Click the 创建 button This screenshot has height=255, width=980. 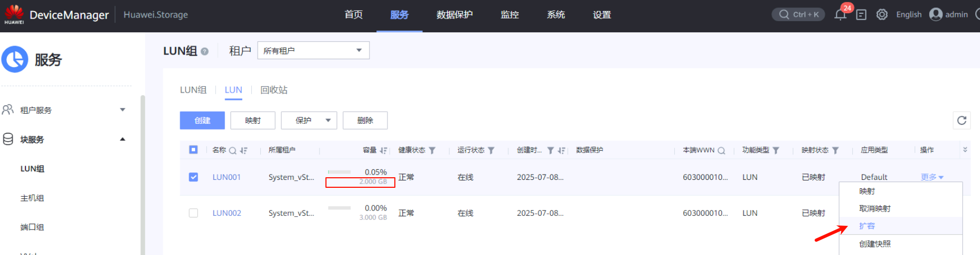tap(202, 121)
